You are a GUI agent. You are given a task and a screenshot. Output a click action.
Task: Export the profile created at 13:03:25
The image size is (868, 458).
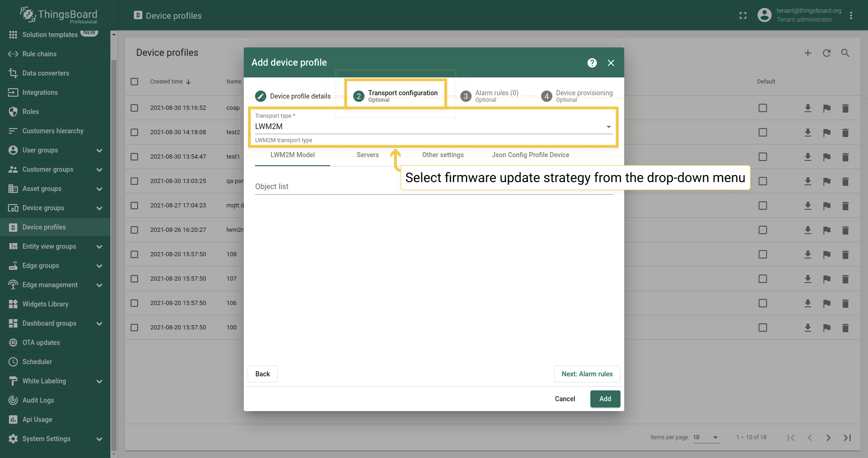[x=808, y=182]
